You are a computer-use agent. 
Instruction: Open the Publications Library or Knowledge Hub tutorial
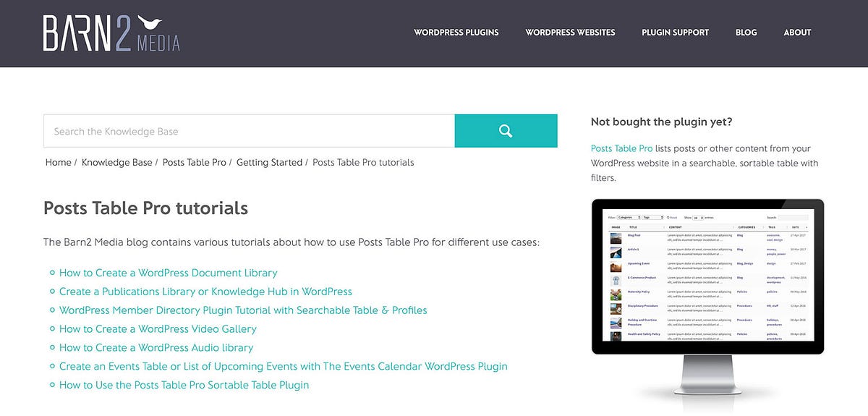[205, 292]
